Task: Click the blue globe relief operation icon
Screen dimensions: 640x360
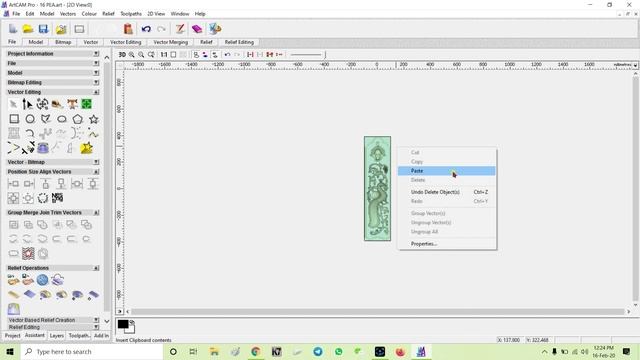Action: (42, 280)
